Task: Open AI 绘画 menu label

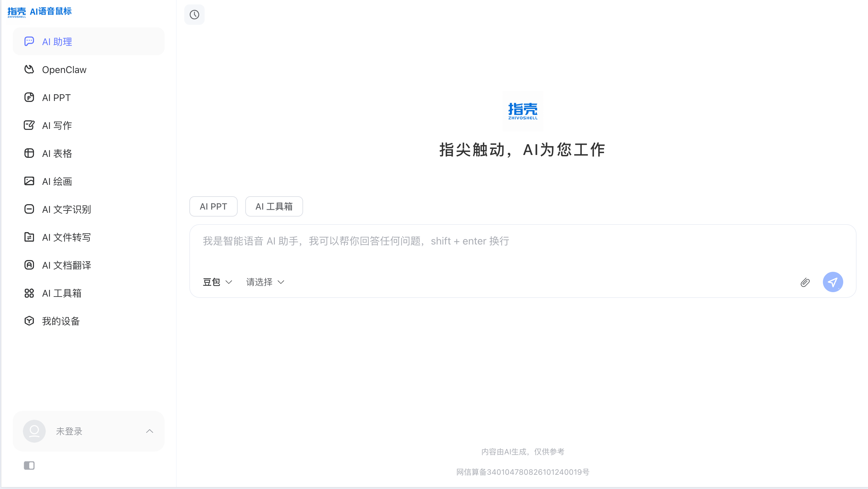Action: 57,182
